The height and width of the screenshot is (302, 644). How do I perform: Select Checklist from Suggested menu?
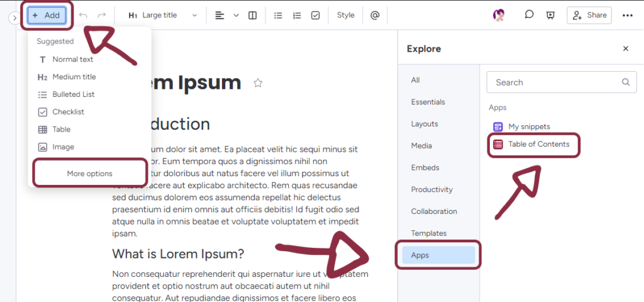click(x=68, y=112)
